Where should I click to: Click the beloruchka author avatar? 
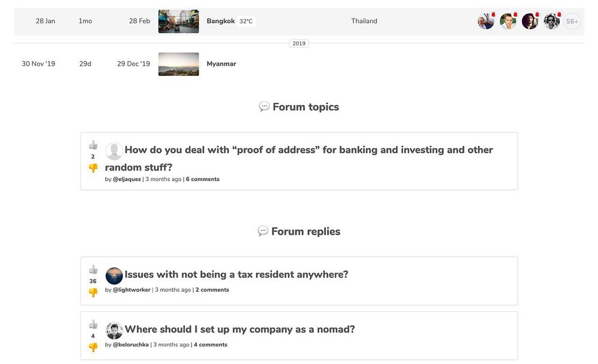point(114,331)
